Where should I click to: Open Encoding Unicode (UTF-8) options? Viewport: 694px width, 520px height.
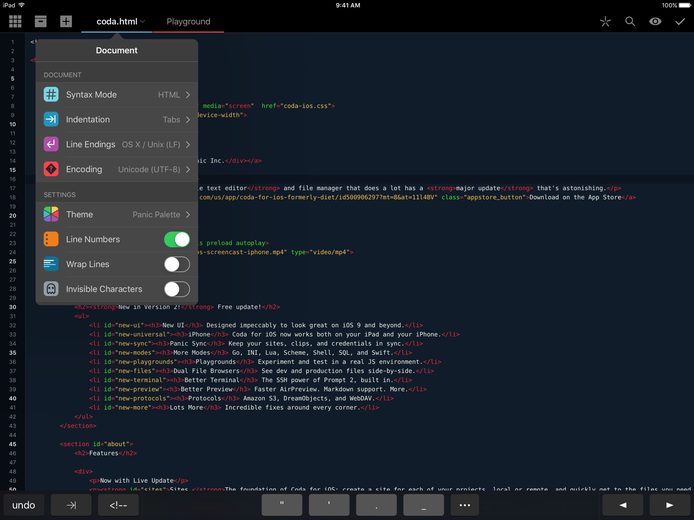pos(117,169)
